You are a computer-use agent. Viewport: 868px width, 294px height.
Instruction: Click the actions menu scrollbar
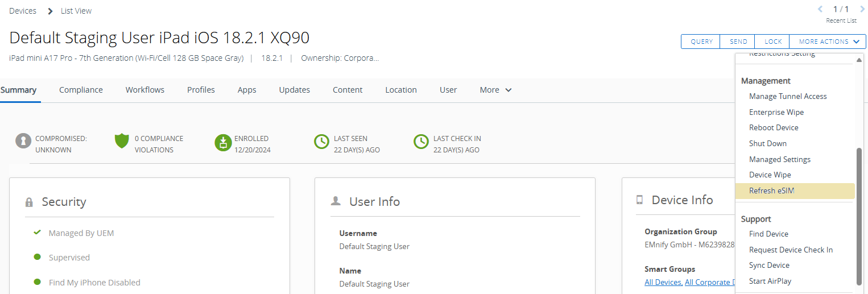pos(859,216)
